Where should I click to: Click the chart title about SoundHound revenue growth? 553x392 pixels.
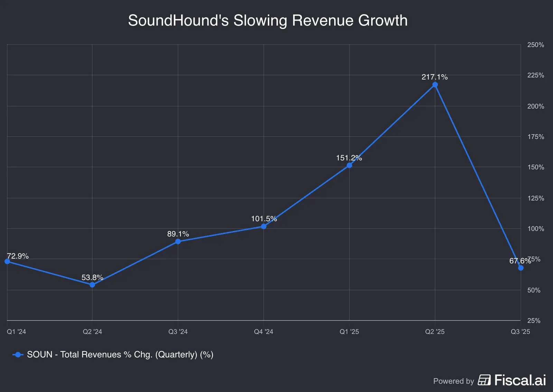point(268,20)
